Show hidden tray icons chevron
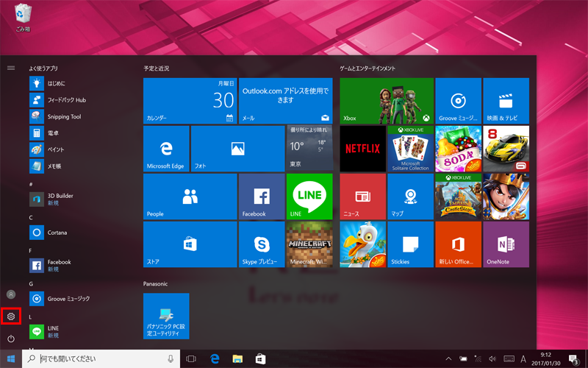588x368 pixels. pyautogui.click(x=448, y=358)
